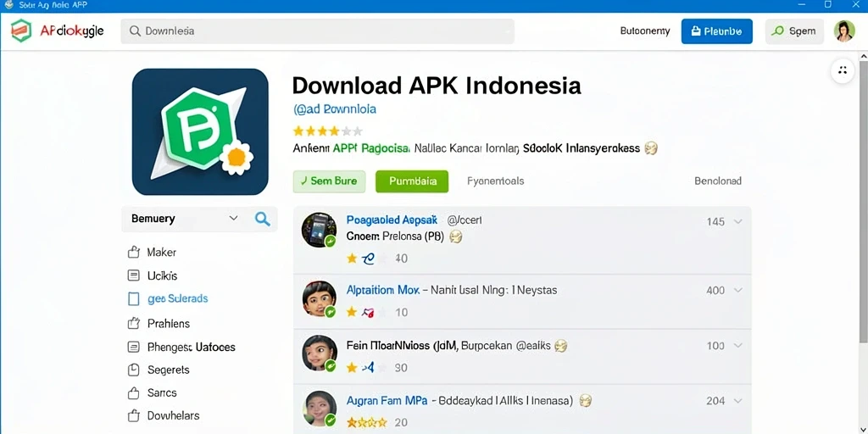868x434 pixels.
Task: Click the Maker sidebar icon
Action: 133,253
